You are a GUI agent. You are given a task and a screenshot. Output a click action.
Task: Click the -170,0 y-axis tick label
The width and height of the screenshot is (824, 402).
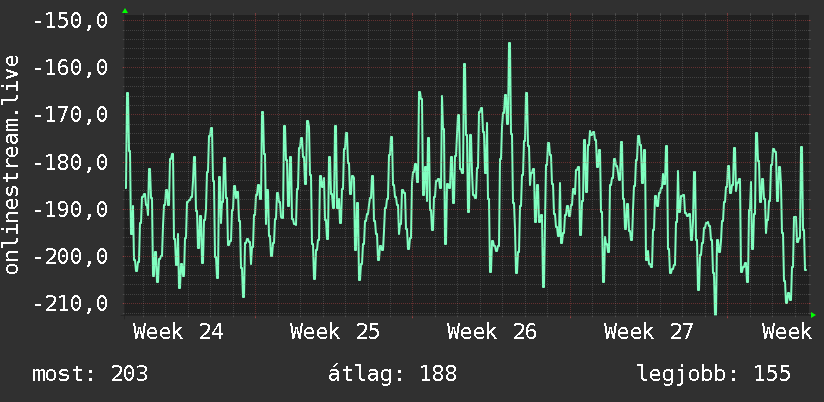(70, 115)
